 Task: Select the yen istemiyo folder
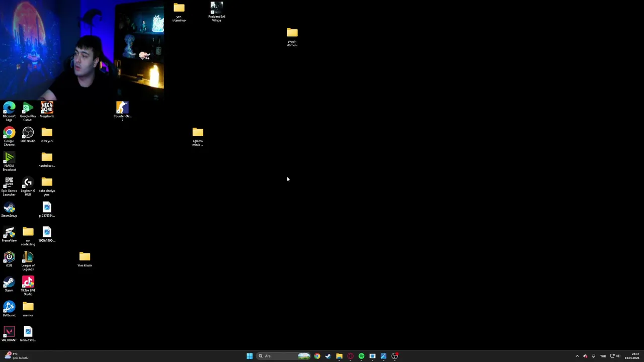coord(179,12)
